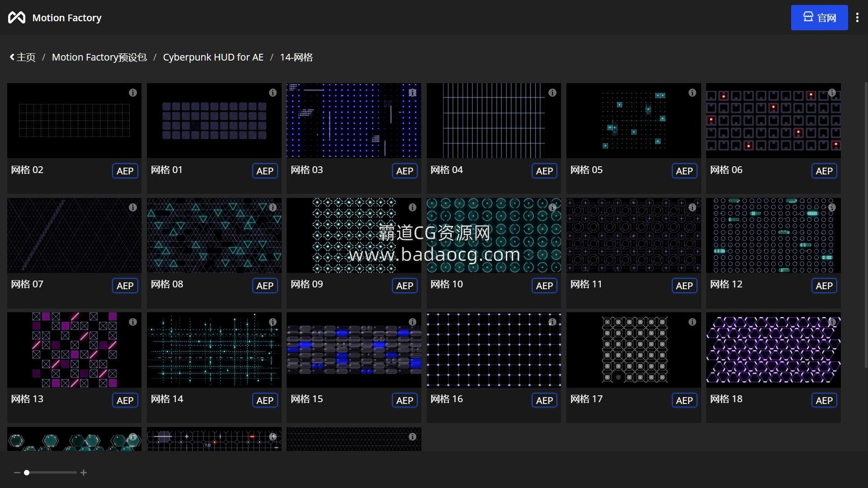The height and width of the screenshot is (488, 868).
Task: Show info for 网格 16 preset
Action: pyautogui.click(x=552, y=322)
